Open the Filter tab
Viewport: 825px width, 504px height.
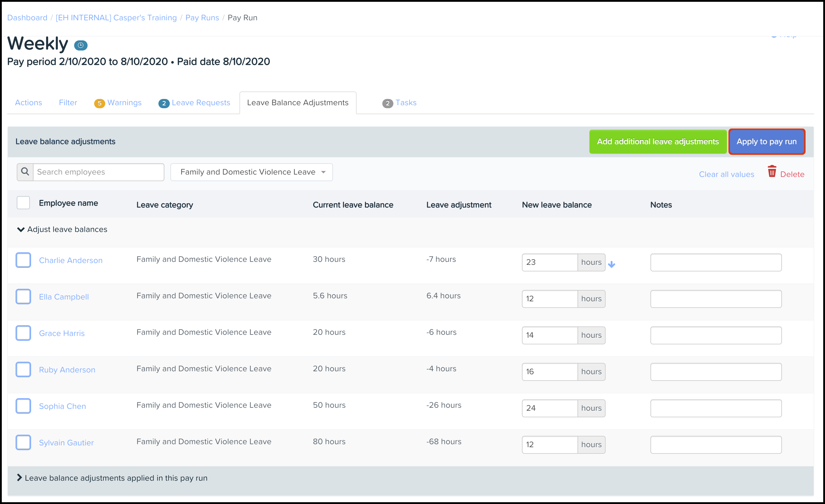(68, 103)
